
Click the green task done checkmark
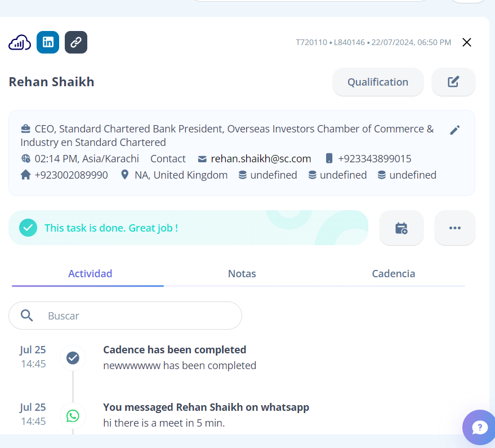28,228
